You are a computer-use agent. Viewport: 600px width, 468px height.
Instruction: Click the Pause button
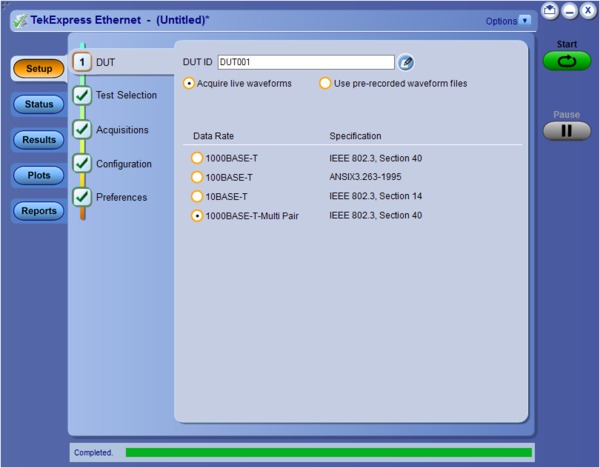point(567,131)
